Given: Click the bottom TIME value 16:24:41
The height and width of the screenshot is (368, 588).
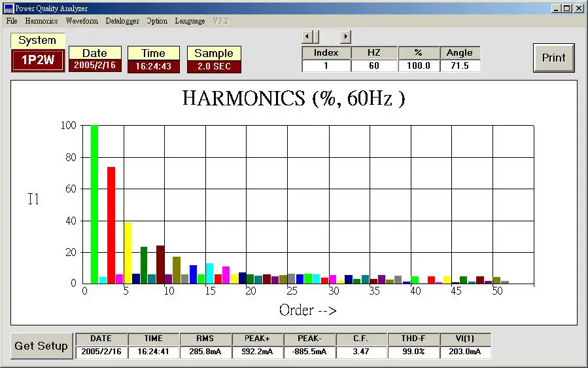Looking at the screenshot, I should click(153, 352).
